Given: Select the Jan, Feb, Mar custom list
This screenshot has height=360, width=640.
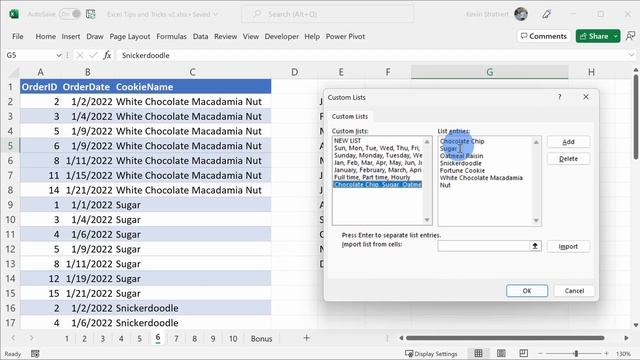Looking at the screenshot, I should 378,163.
